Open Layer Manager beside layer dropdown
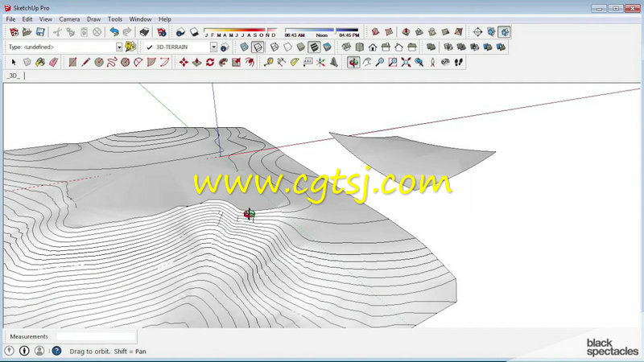 (x=225, y=47)
